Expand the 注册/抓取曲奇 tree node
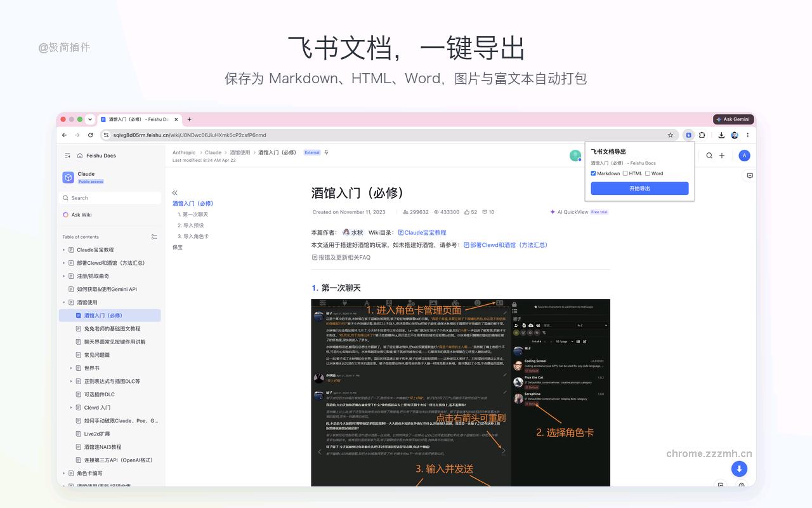Image resolution: width=812 pixels, height=508 pixels. (64, 276)
